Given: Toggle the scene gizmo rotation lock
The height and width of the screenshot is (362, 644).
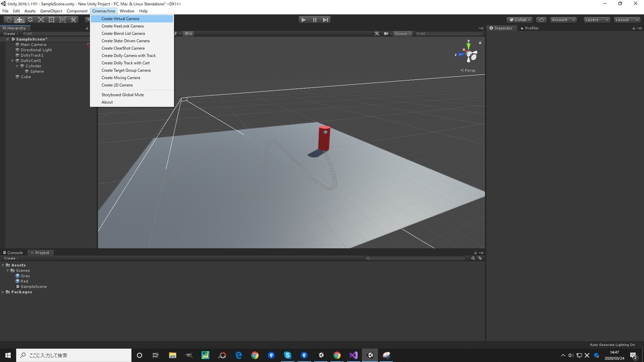Looking at the screenshot, I should coord(480,42).
